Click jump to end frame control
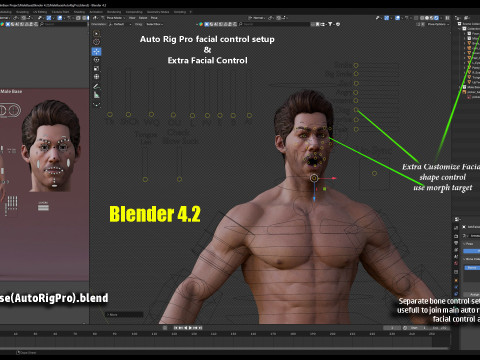The height and width of the screenshot is (360, 480). point(200,328)
